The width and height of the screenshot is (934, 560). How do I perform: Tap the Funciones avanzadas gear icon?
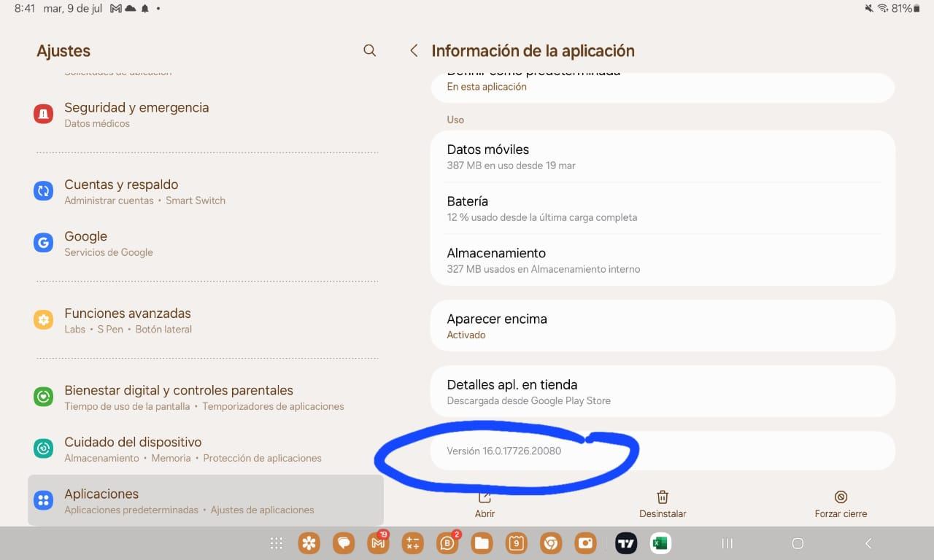43,319
